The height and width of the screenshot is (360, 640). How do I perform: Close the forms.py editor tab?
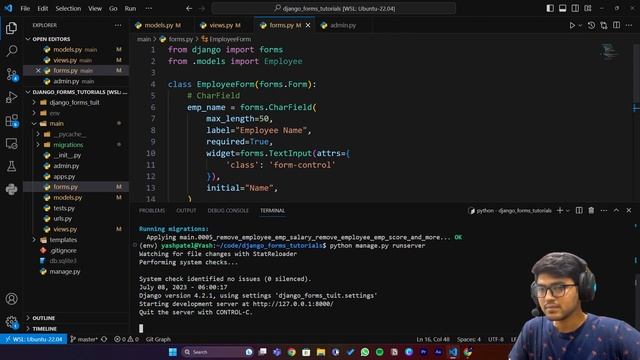coord(308,25)
